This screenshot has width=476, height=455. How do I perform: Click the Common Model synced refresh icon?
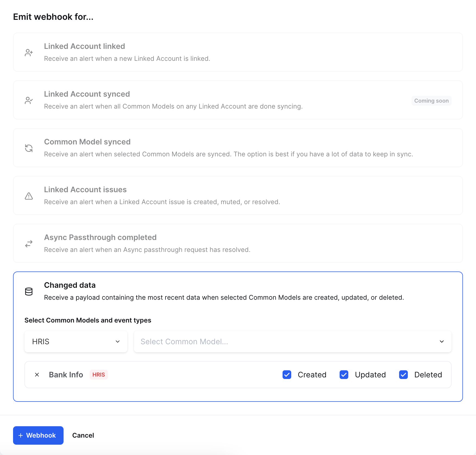[x=29, y=148]
